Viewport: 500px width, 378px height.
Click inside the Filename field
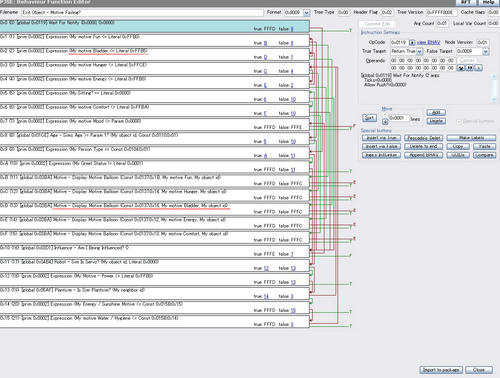pos(143,13)
